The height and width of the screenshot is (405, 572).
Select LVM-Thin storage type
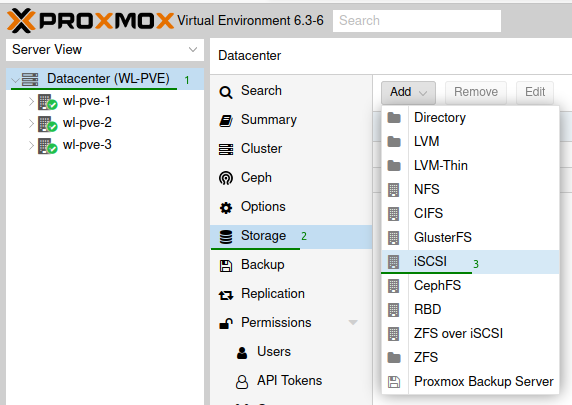pos(470,166)
